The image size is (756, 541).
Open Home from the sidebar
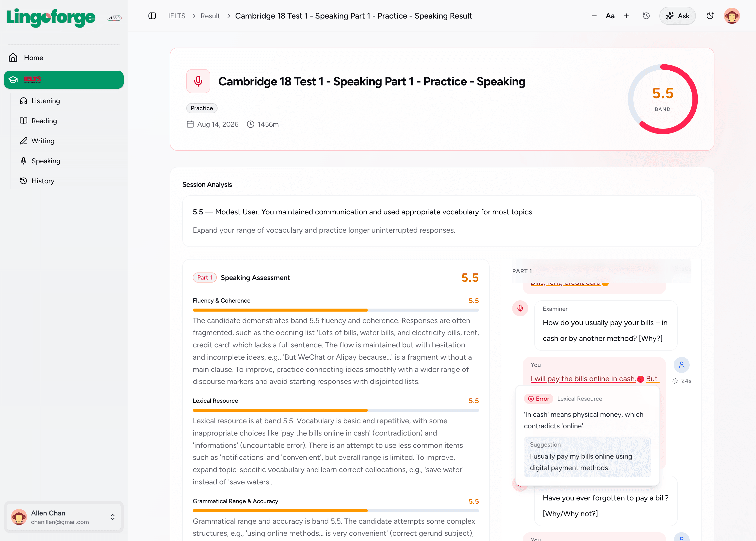64,58
